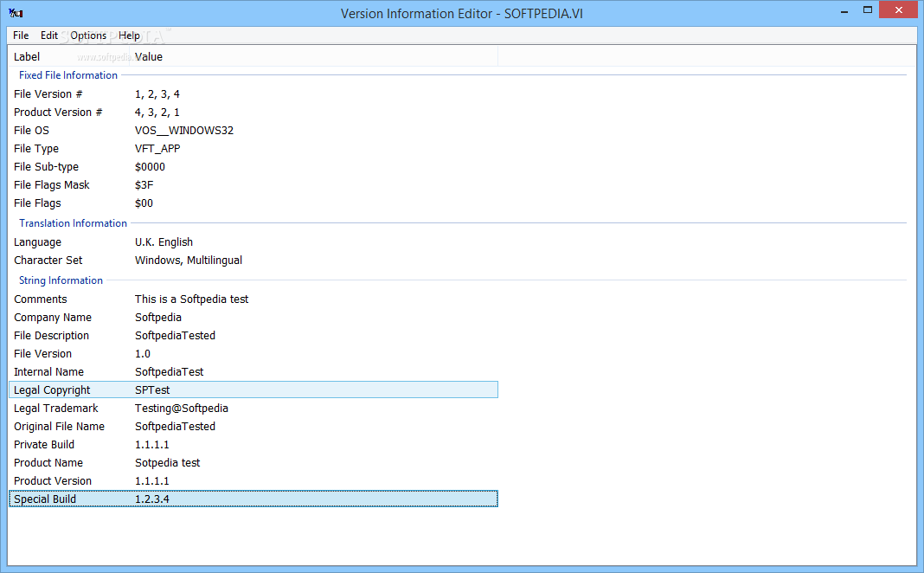Image resolution: width=924 pixels, height=573 pixels.
Task: Open the Options menu
Action: click(88, 35)
